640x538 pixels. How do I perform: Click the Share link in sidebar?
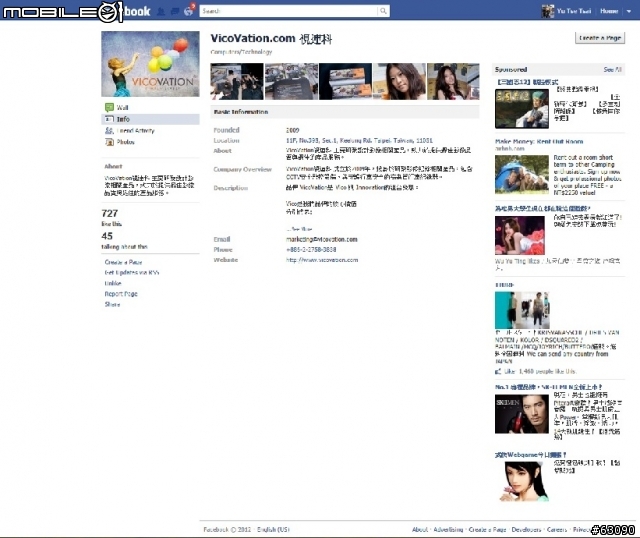[x=112, y=305]
